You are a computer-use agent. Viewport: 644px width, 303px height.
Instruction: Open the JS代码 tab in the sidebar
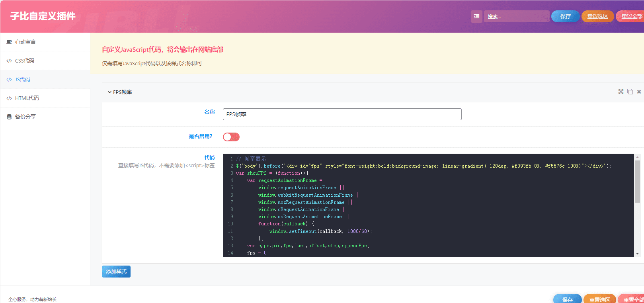click(23, 79)
